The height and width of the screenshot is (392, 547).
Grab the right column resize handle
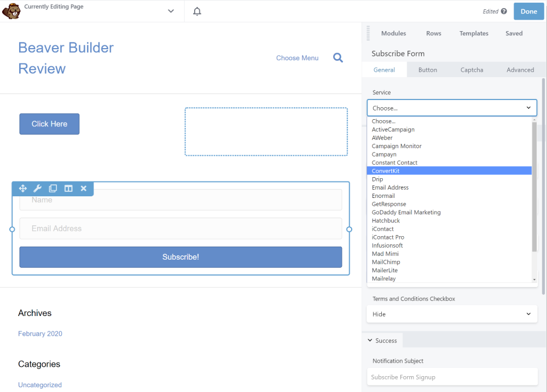point(349,229)
